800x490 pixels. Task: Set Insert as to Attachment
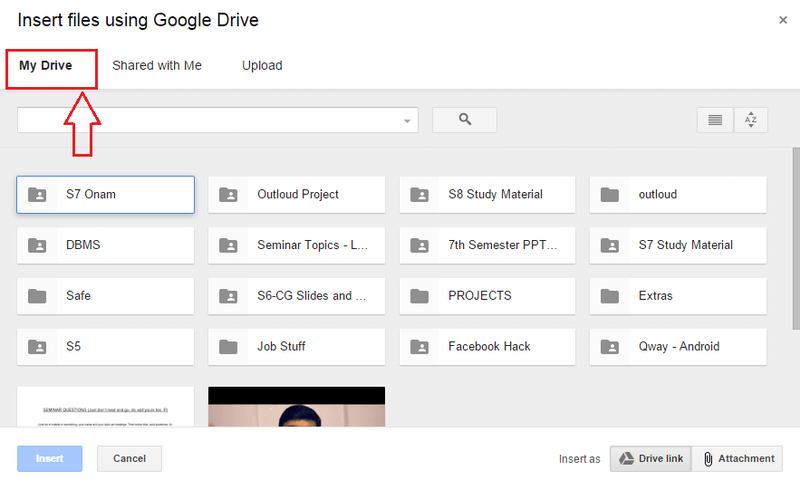pyautogui.click(x=737, y=458)
